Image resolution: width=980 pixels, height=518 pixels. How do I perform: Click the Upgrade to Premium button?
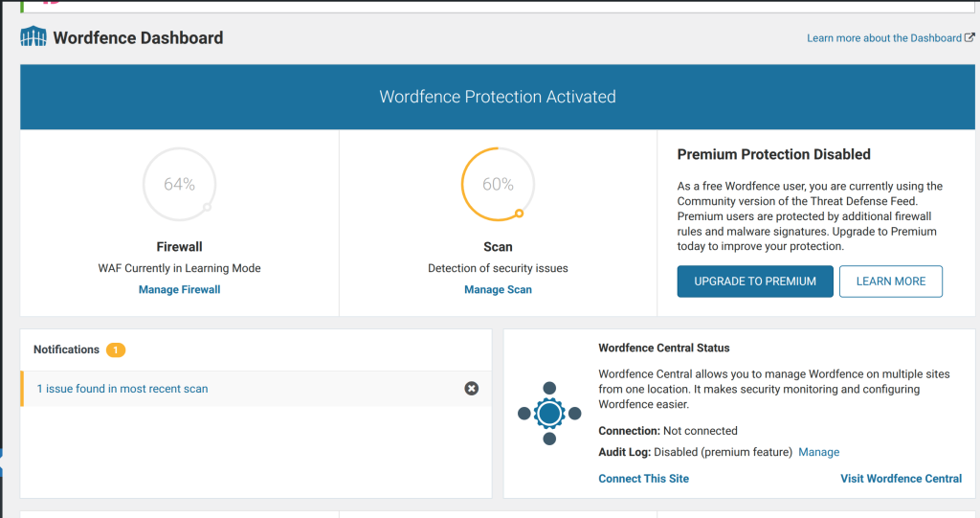(x=755, y=282)
